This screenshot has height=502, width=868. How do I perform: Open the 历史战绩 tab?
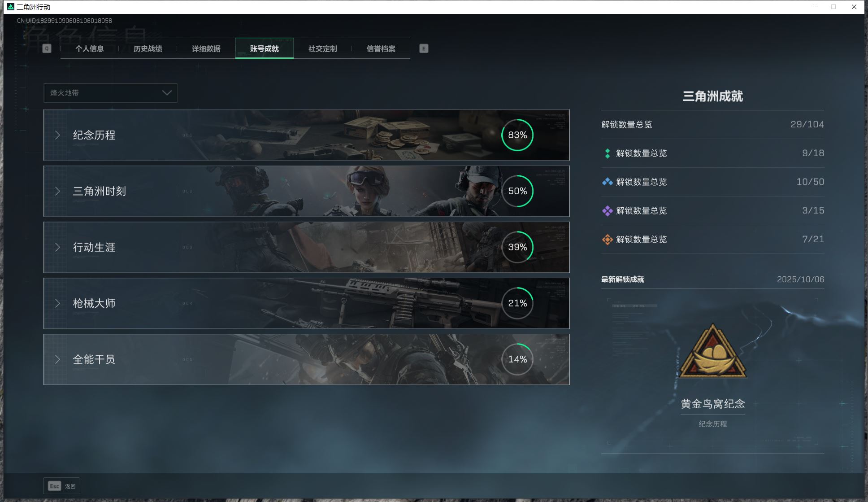pyautogui.click(x=148, y=48)
